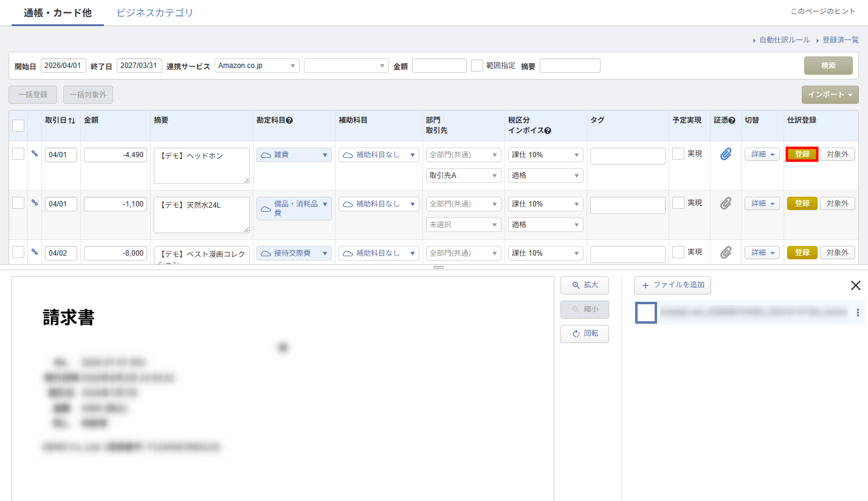Image resolution: width=868 pixels, height=501 pixels.
Task: Check 実現 for the -8,000 row
Action: pyautogui.click(x=678, y=252)
